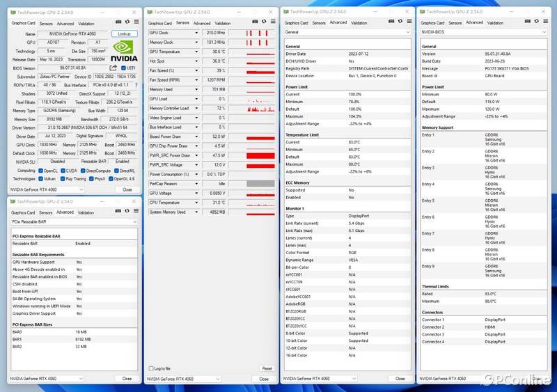Viewport: 557px width, 392px height.
Task: Toggle the CUDA checkbox
Action: (63, 171)
